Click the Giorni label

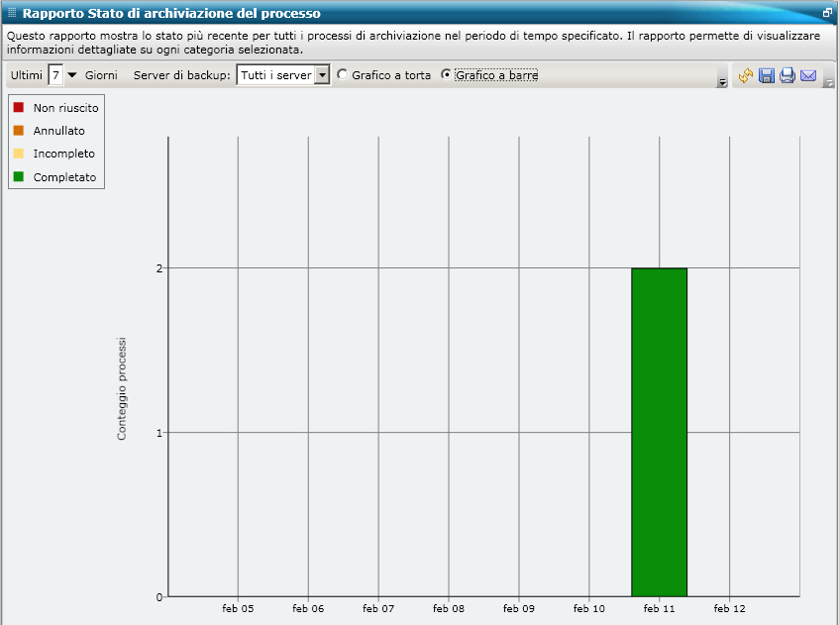click(101, 75)
